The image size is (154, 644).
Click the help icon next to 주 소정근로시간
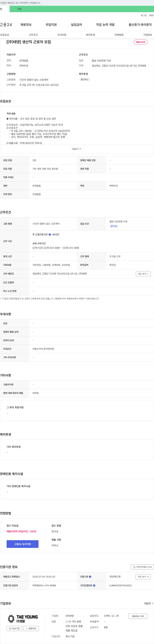(50, 235)
